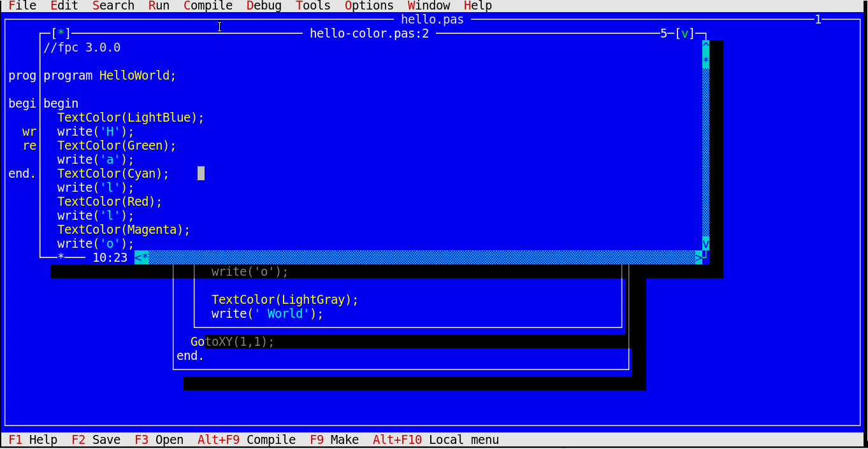Click the hello.pas background window title
Screen dimensions: 868x449
432,19
